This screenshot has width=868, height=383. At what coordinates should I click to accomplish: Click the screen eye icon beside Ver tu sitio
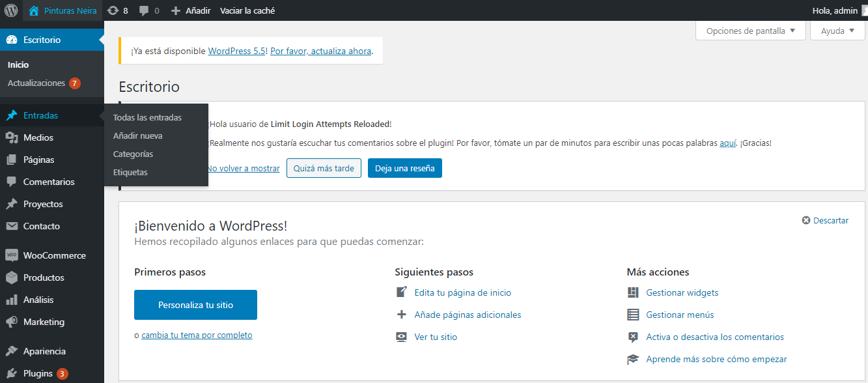tap(402, 337)
